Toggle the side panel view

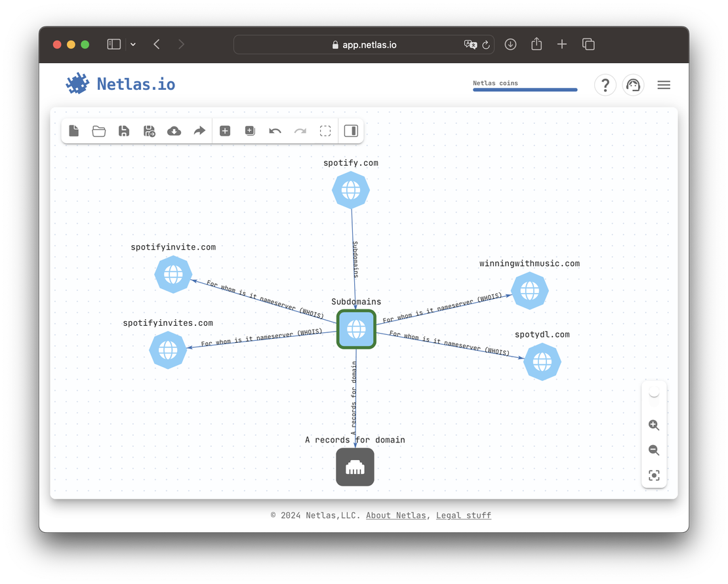tap(351, 131)
